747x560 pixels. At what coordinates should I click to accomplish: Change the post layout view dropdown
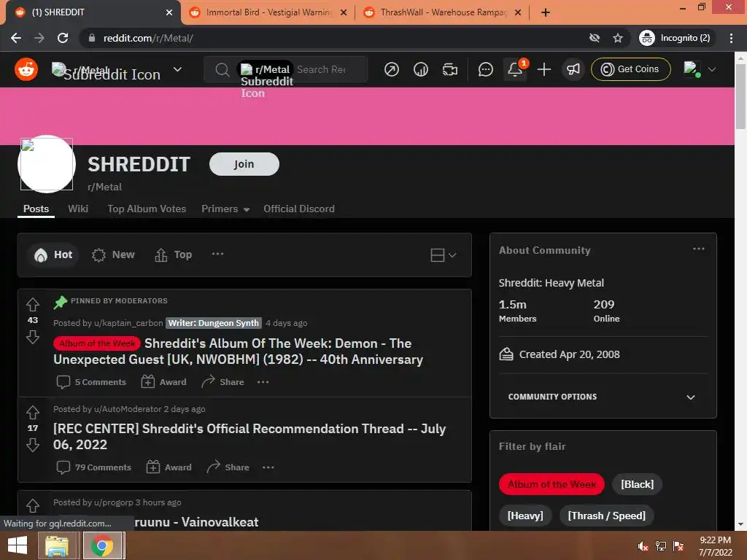coord(443,255)
